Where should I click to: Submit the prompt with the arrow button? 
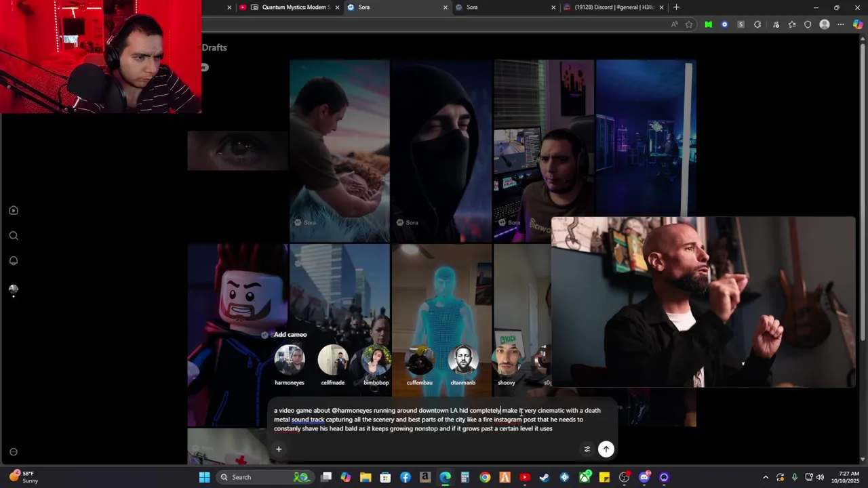click(606, 449)
